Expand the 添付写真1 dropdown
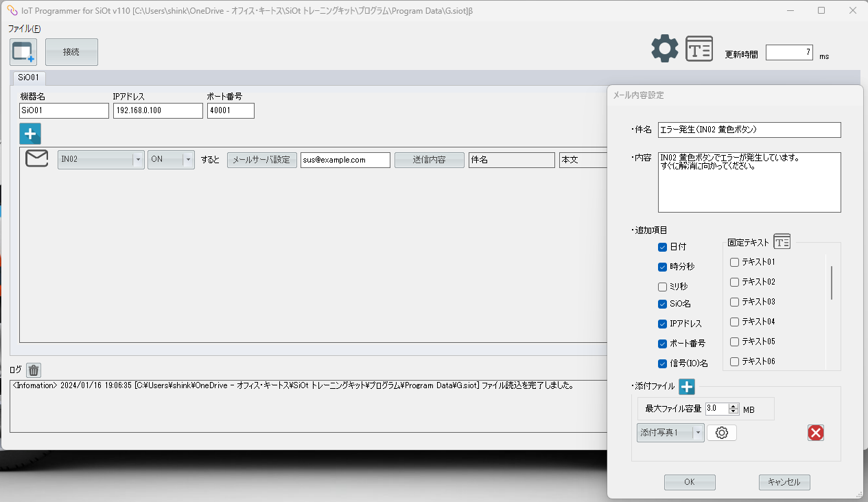This screenshot has height=502, width=868. click(698, 433)
